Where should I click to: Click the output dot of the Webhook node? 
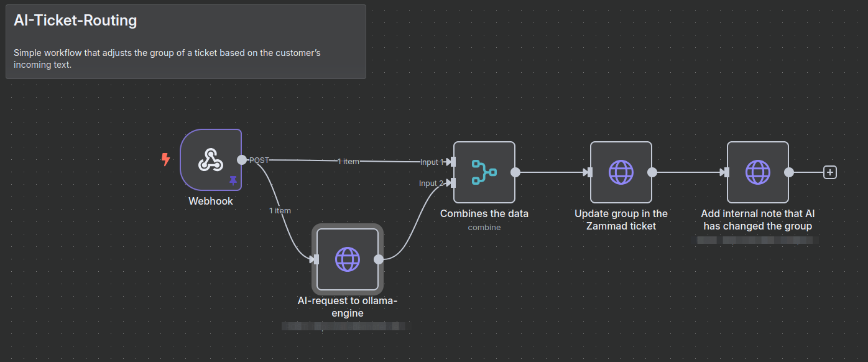click(x=242, y=160)
